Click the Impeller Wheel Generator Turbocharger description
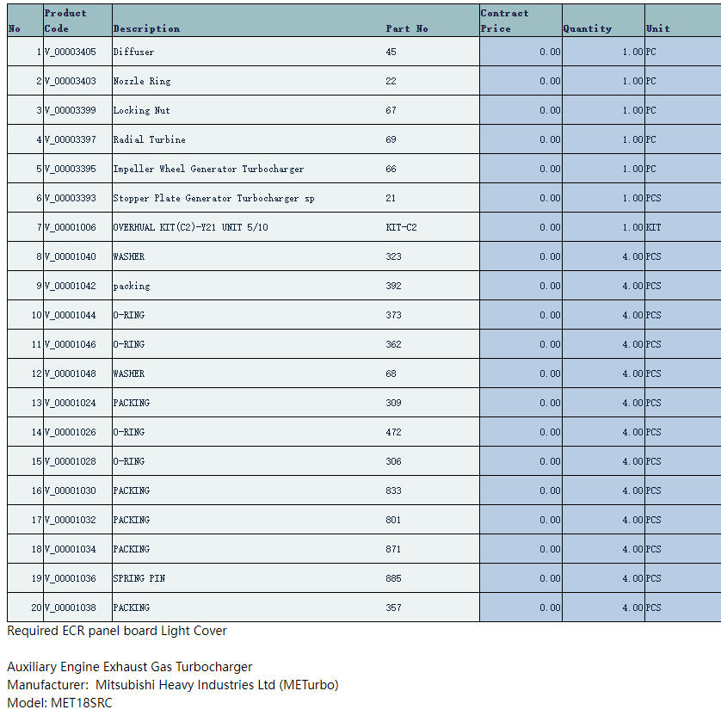Screen dimensions: 721x728 (208, 169)
